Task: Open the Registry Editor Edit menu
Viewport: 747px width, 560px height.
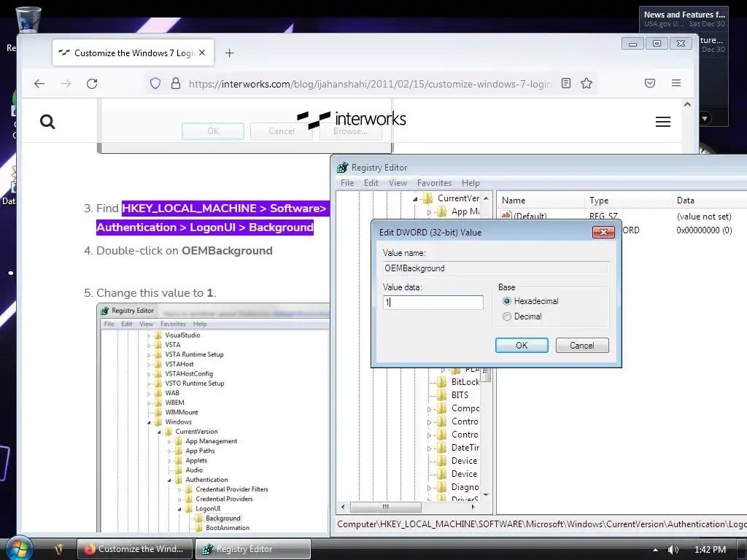Action: pyautogui.click(x=371, y=183)
